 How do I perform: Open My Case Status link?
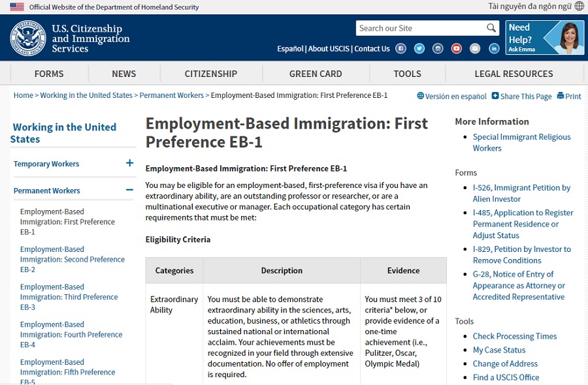[x=499, y=350]
